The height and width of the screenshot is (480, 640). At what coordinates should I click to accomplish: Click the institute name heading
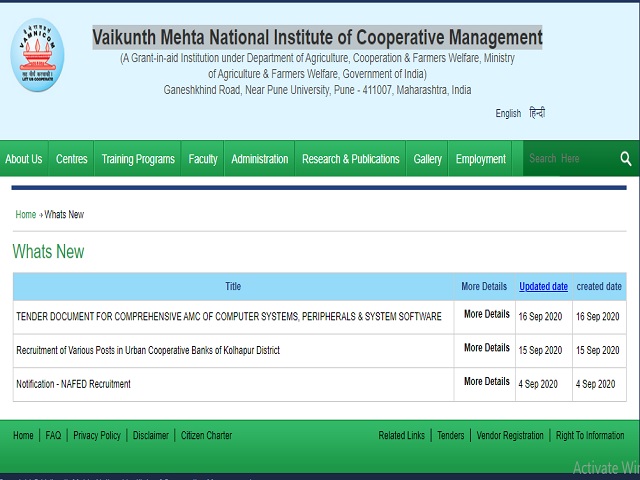[x=318, y=38]
